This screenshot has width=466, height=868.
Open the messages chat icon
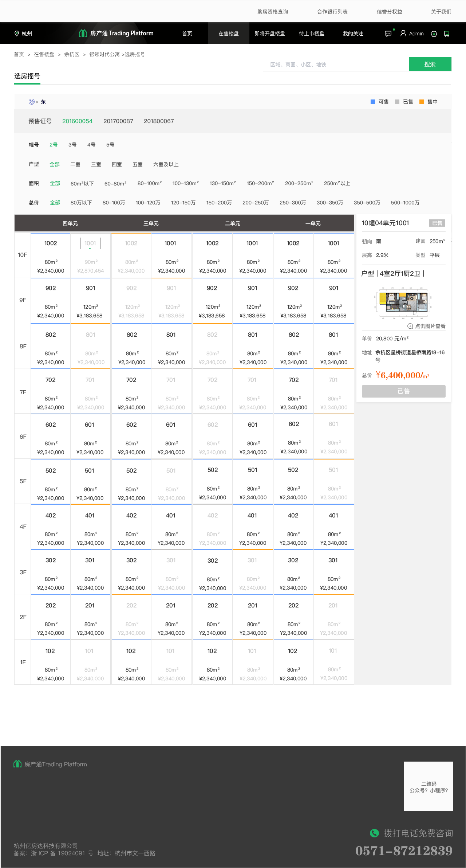pyautogui.click(x=388, y=34)
